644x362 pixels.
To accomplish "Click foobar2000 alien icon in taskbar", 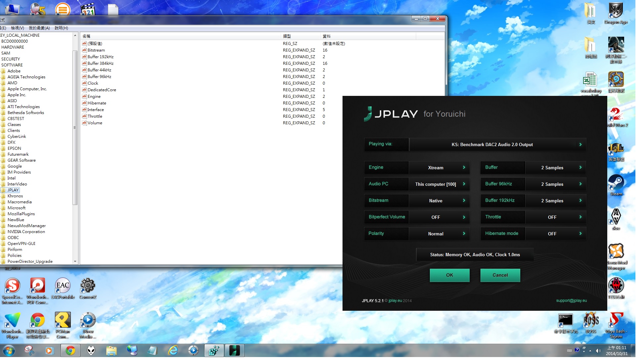I will pyautogui.click(x=91, y=350).
